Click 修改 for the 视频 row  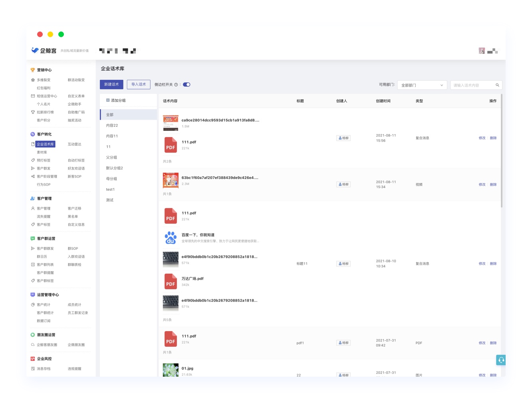[482, 184]
